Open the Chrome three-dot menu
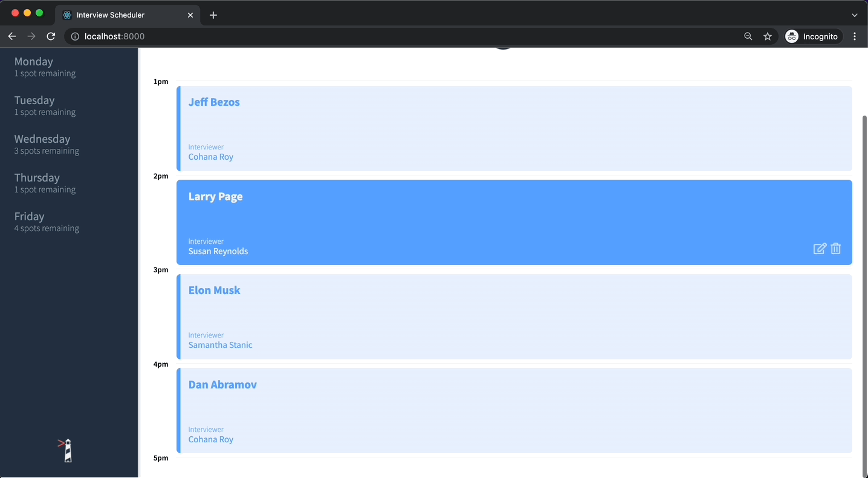This screenshot has height=478, width=868. tap(855, 36)
